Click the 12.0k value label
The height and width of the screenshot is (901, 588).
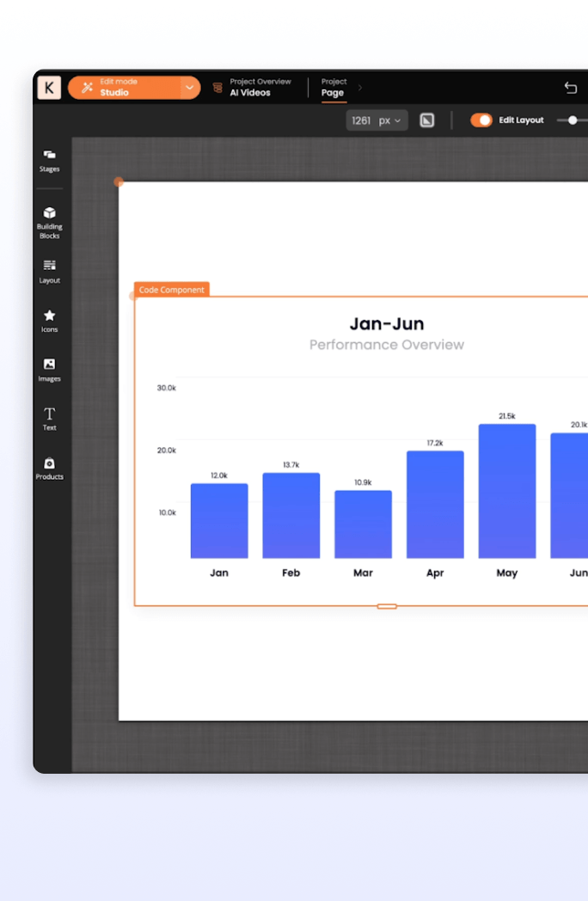click(x=219, y=475)
